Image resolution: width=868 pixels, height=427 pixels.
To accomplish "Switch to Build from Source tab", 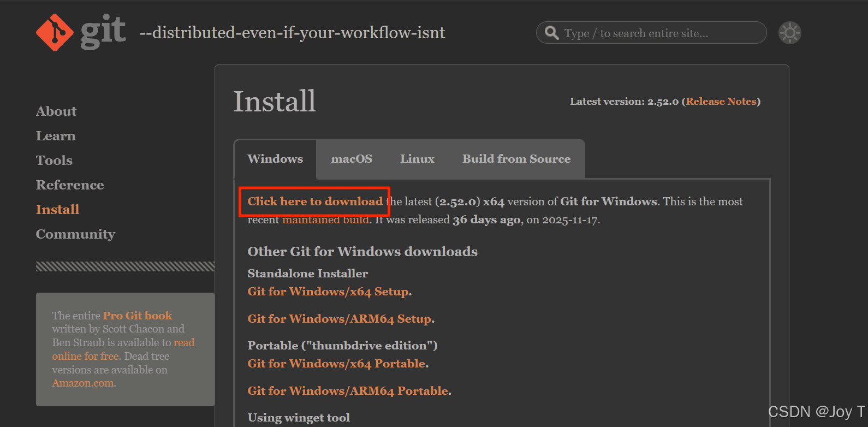I will [x=516, y=159].
